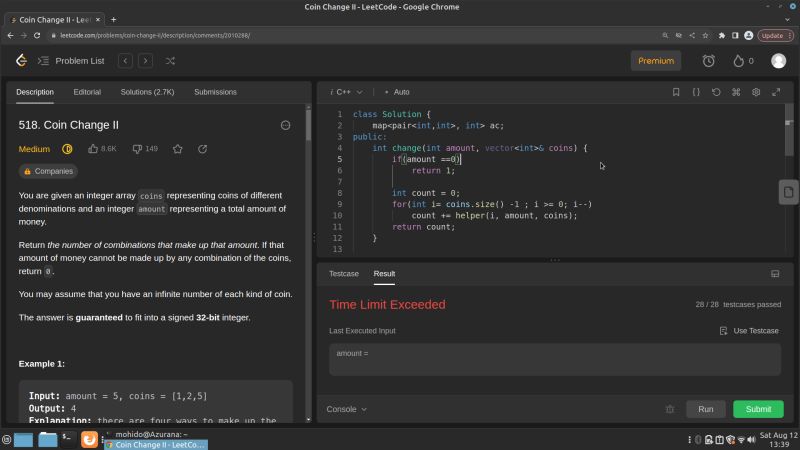The width and height of the screenshot is (800, 450).
Task: Bookmark this page in Chrome address bar
Action: pyautogui.click(x=705, y=35)
